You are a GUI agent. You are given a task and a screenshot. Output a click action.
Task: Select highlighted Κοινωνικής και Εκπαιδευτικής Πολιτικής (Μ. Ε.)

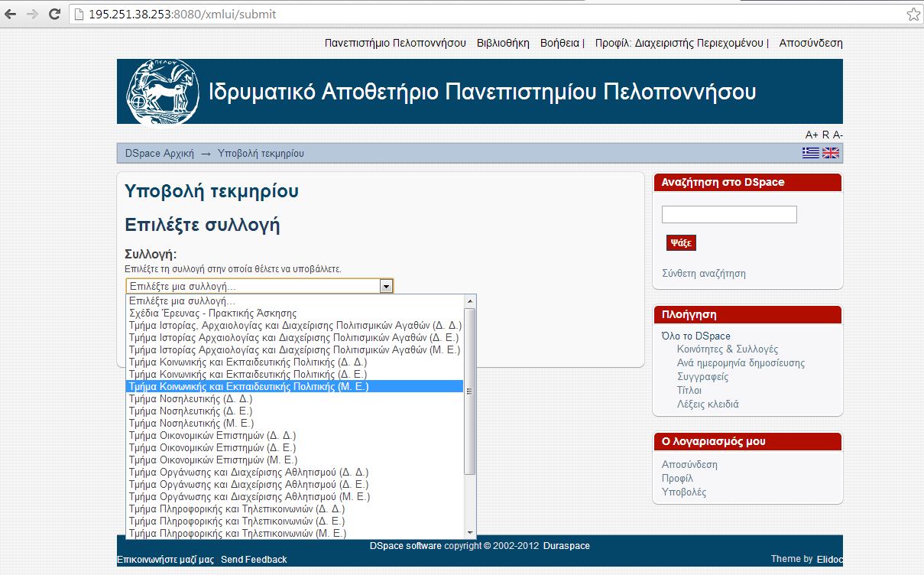click(x=295, y=387)
